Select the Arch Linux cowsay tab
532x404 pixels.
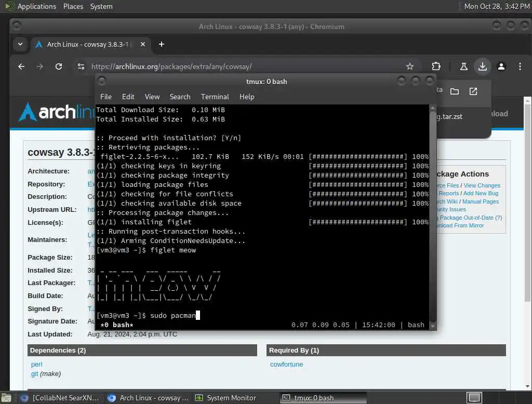coord(91,45)
